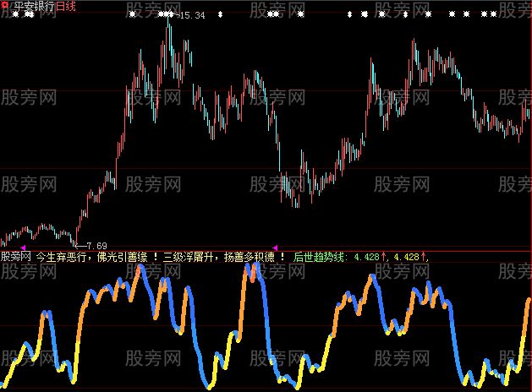Click the 15.34 high price label
Screen dimensions: 532x392
click(x=192, y=15)
